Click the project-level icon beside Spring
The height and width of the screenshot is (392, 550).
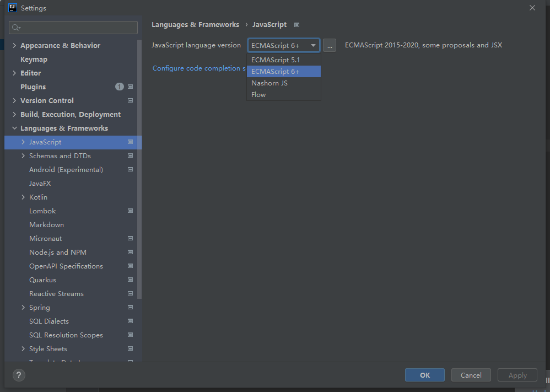130,308
